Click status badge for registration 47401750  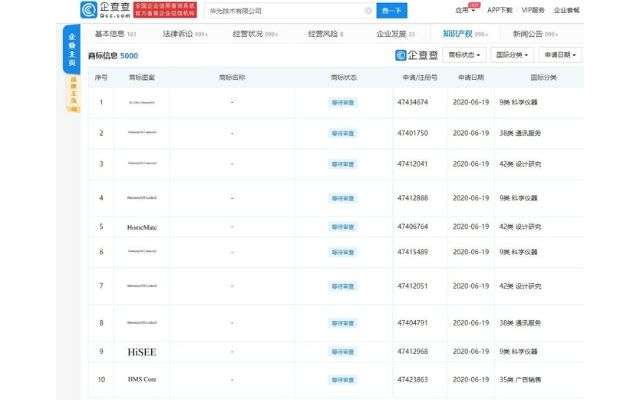pos(342,133)
